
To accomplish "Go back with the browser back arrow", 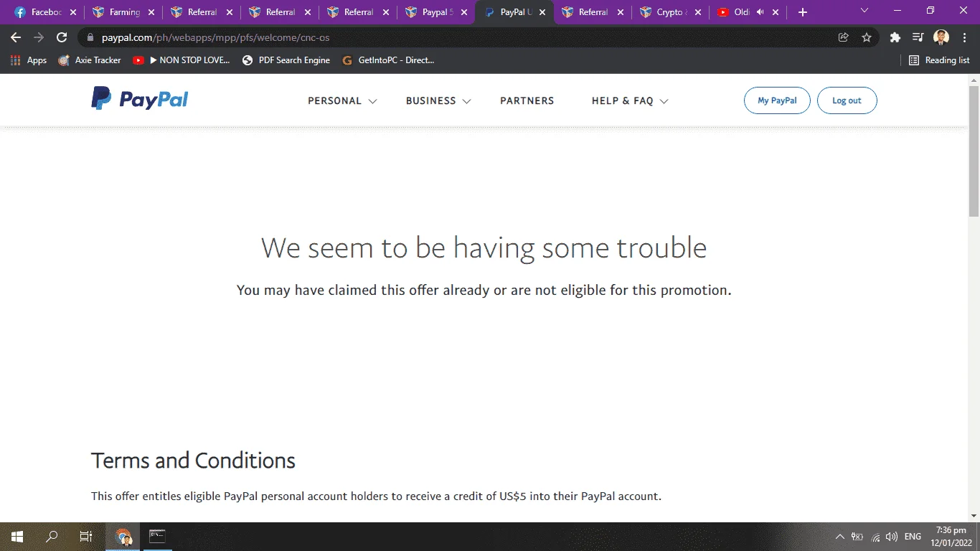I will [16, 37].
